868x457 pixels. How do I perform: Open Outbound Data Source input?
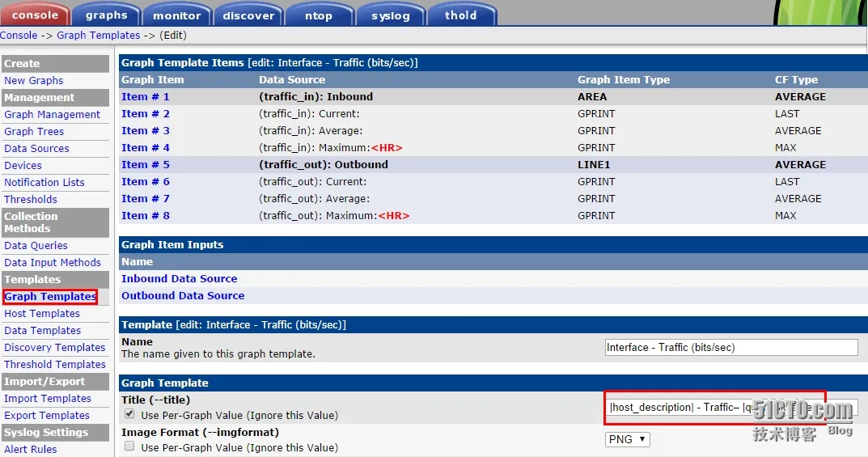coord(183,296)
